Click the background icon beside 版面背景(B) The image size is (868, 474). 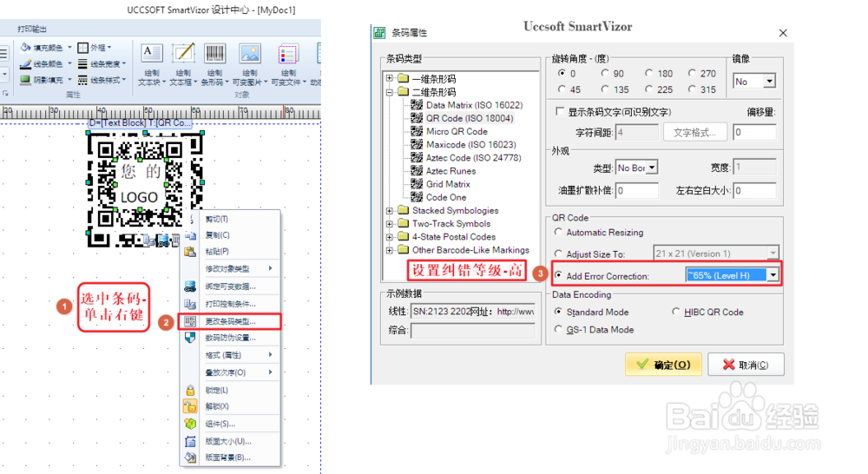190,458
